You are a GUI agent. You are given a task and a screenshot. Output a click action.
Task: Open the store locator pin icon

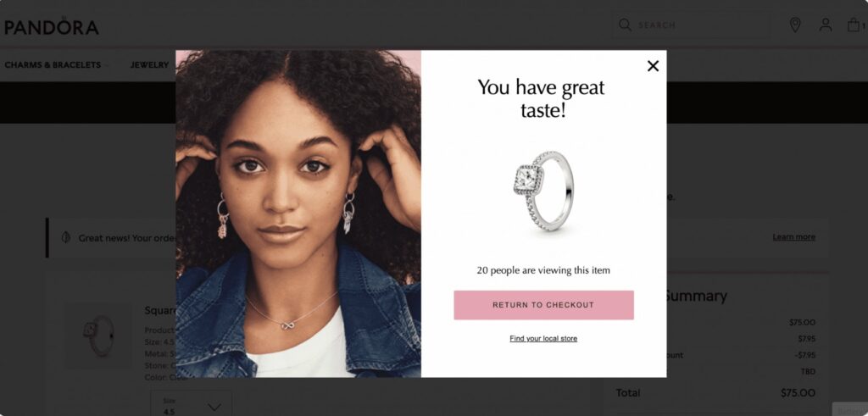(x=795, y=25)
